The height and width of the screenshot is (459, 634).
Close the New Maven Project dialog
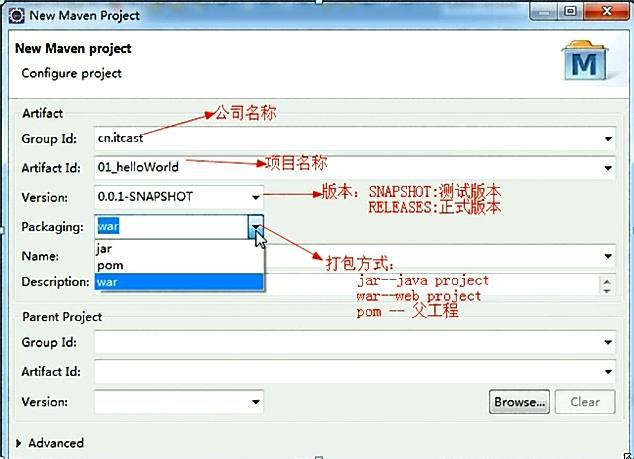[x=606, y=11]
